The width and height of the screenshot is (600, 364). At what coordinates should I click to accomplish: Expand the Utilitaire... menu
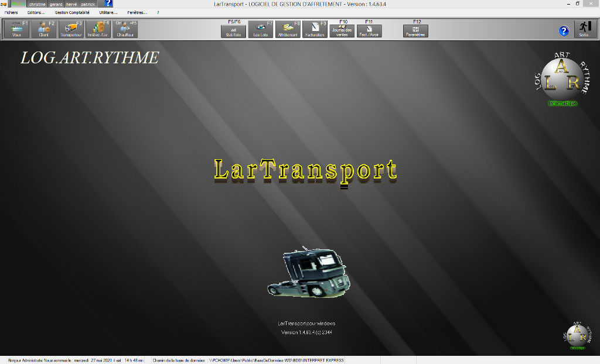[x=108, y=12]
